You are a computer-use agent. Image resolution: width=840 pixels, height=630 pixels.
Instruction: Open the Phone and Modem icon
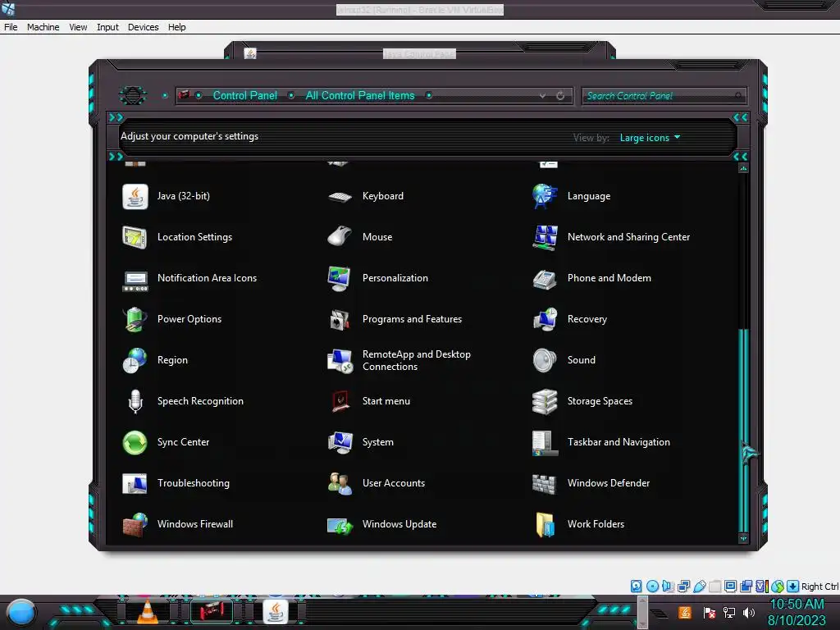point(545,279)
